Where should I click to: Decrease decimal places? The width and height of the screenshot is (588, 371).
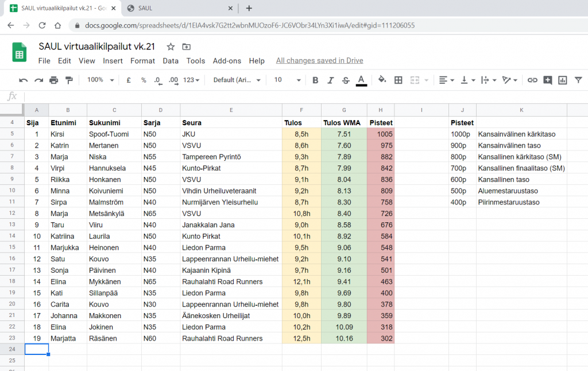[x=158, y=80]
